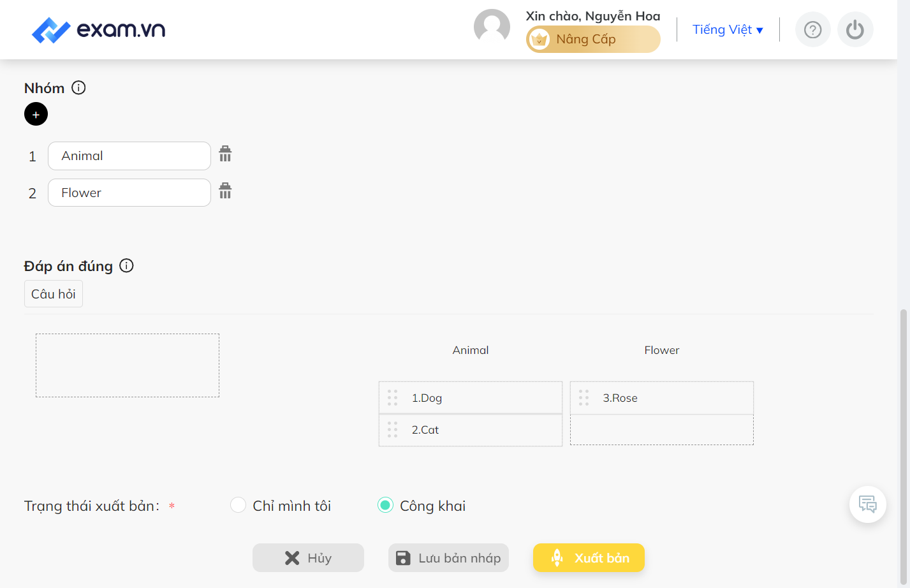Publish with the Xuất bản button

point(589,558)
